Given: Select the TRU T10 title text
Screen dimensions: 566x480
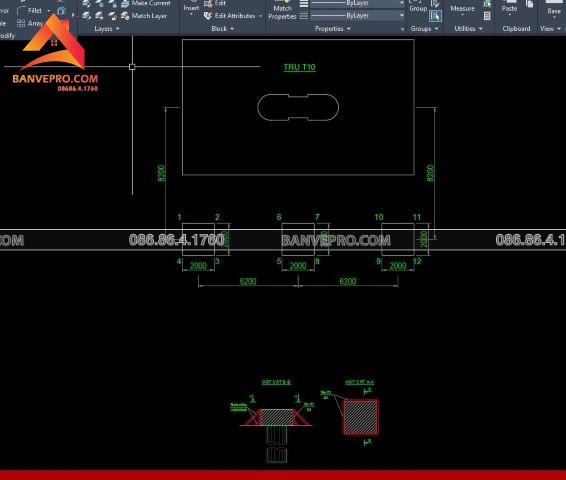Looking at the screenshot, I should click(299, 67).
